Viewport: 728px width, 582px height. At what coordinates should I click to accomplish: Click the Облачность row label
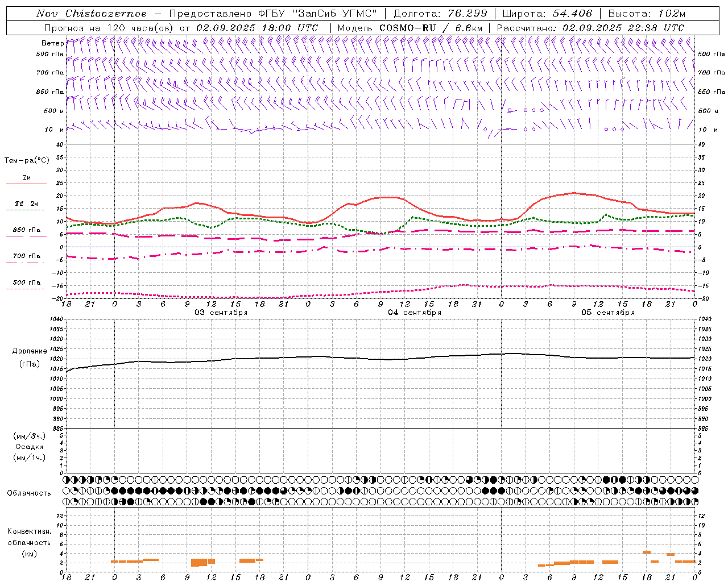coord(29,493)
